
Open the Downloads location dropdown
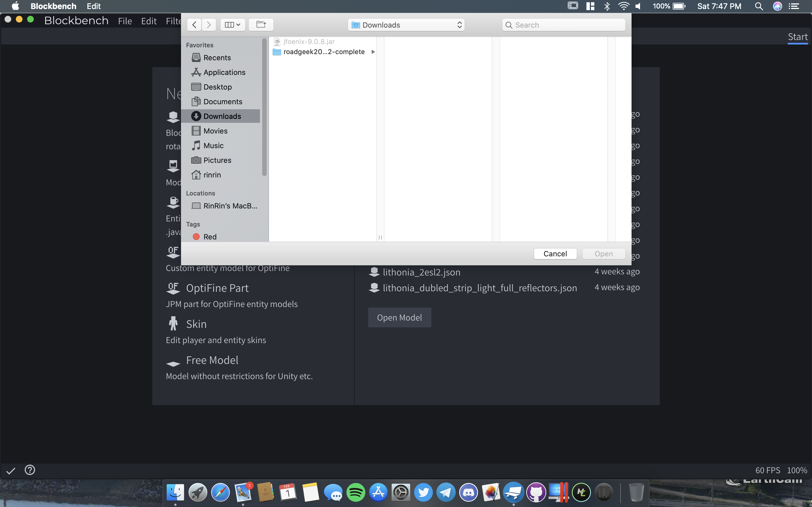(406, 25)
